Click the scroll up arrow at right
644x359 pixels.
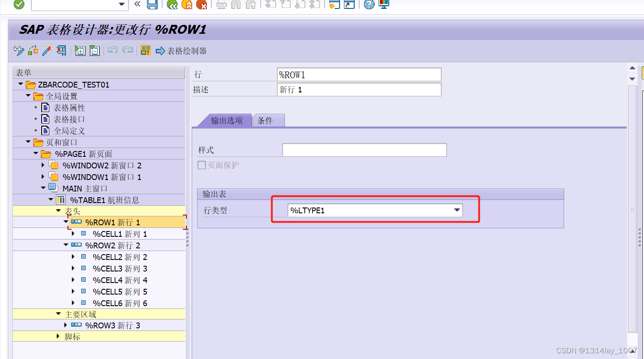pos(632,68)
